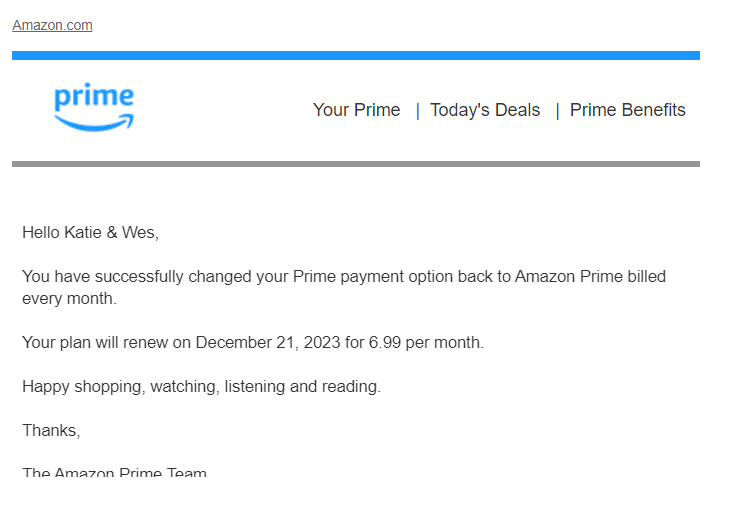Click the Hello Katie & Wes greeting

(x=90, y=232)
